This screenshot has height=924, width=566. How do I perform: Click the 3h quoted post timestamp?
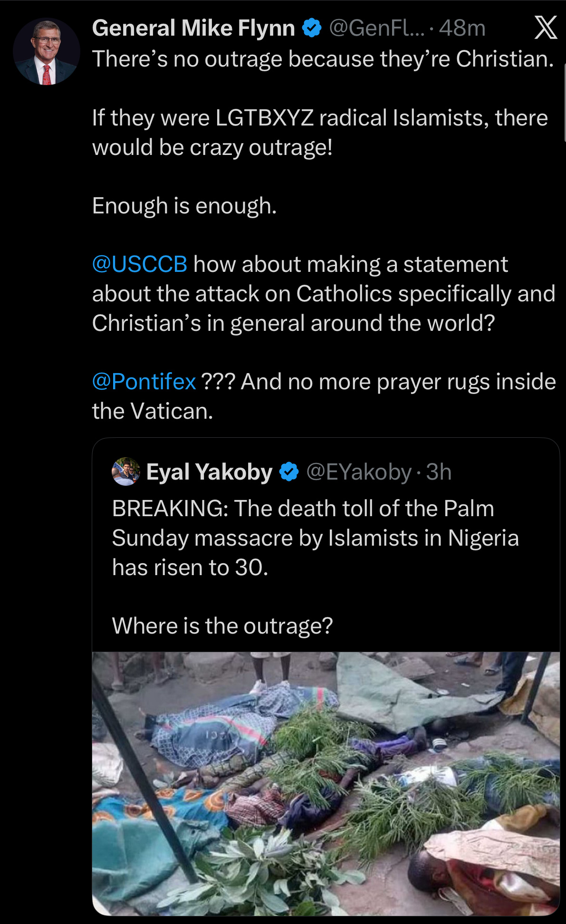[x=439, y=472]
